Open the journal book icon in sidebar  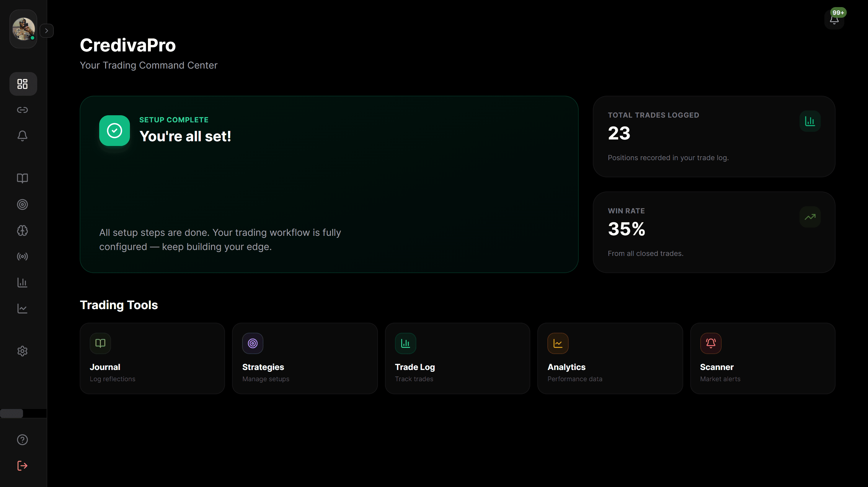tap(22, 178)
